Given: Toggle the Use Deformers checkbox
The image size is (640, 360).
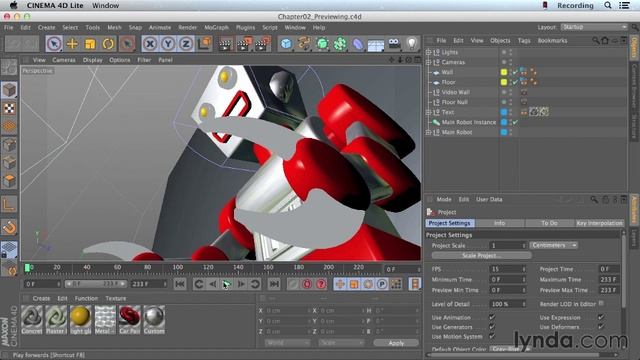Looking at the screenshot, I should pyautogui.click(x=601, y=327).
